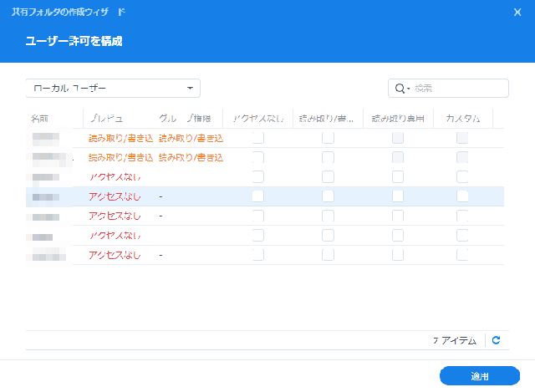Image resolution: width=535 pixels, height=392 pixels.
Task: Click the refresh icon beside 7 アイテム
Action: coord(496,340)
